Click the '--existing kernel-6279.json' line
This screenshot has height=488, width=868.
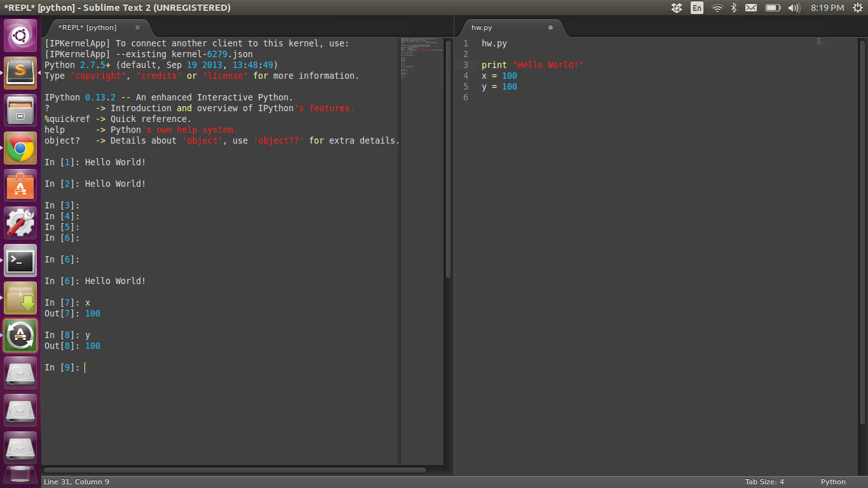[149, 54]
